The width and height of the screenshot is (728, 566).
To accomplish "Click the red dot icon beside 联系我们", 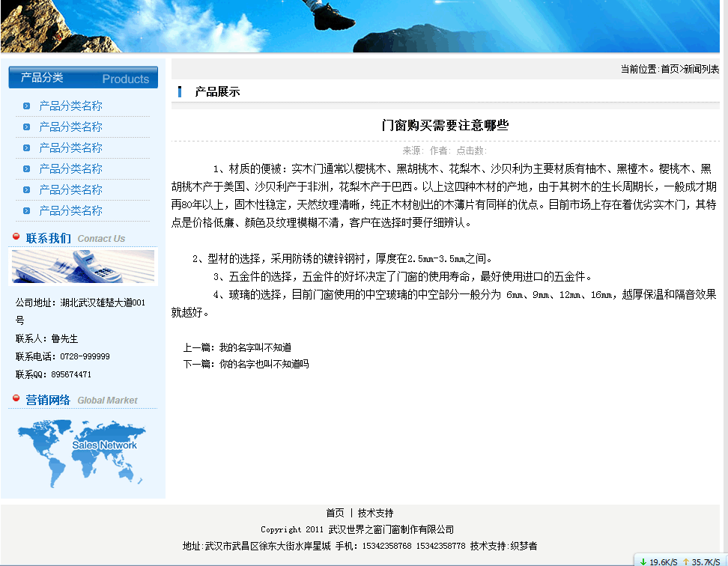I will click(16, 237).
